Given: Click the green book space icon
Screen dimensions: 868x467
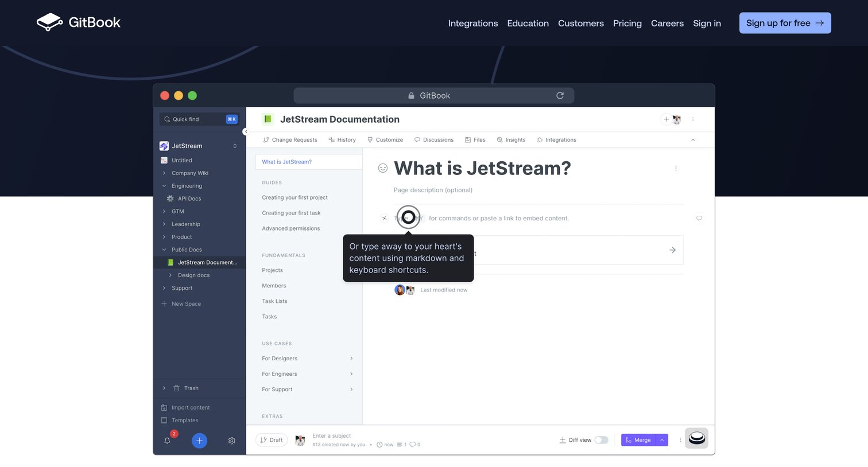Looking at the screenshot, I should (x=268, y=119).
